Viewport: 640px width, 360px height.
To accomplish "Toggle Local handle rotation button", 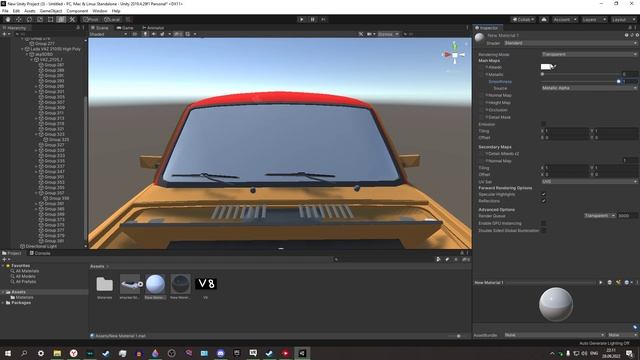I will pos(112,19).
